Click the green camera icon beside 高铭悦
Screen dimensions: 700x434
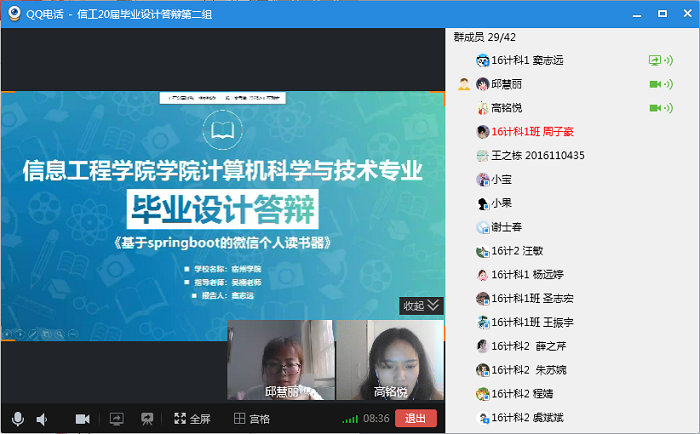[655, 108]
